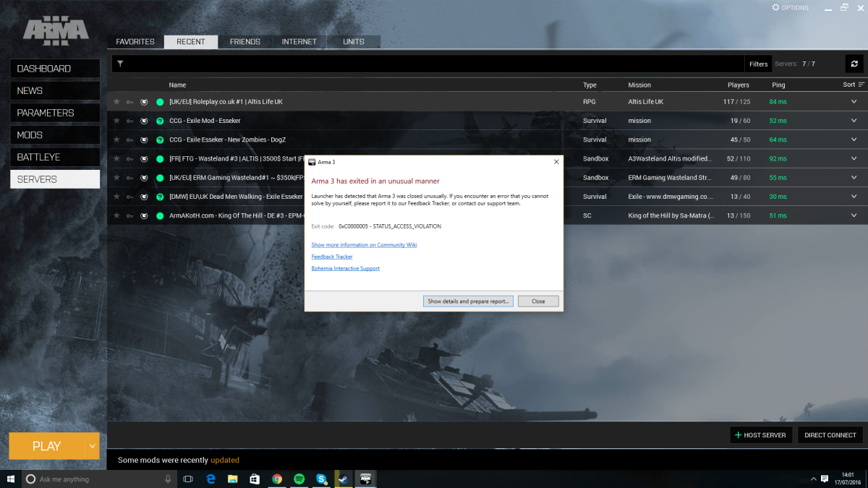The width and height of the screenshot is (868, 488).
Task: Switch to the Recent tab
Action: click(x=191, y=42)
